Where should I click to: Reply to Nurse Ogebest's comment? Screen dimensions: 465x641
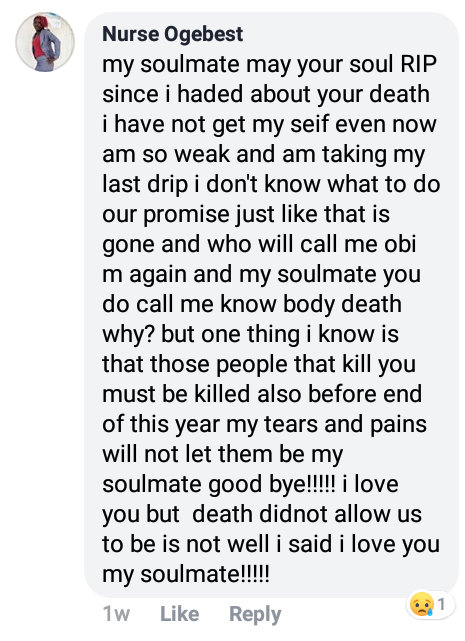(x=255, y=614)
